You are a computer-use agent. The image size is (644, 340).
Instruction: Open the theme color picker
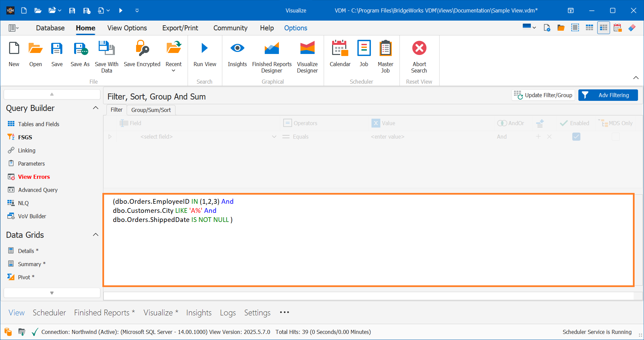[x=528, y=27]
